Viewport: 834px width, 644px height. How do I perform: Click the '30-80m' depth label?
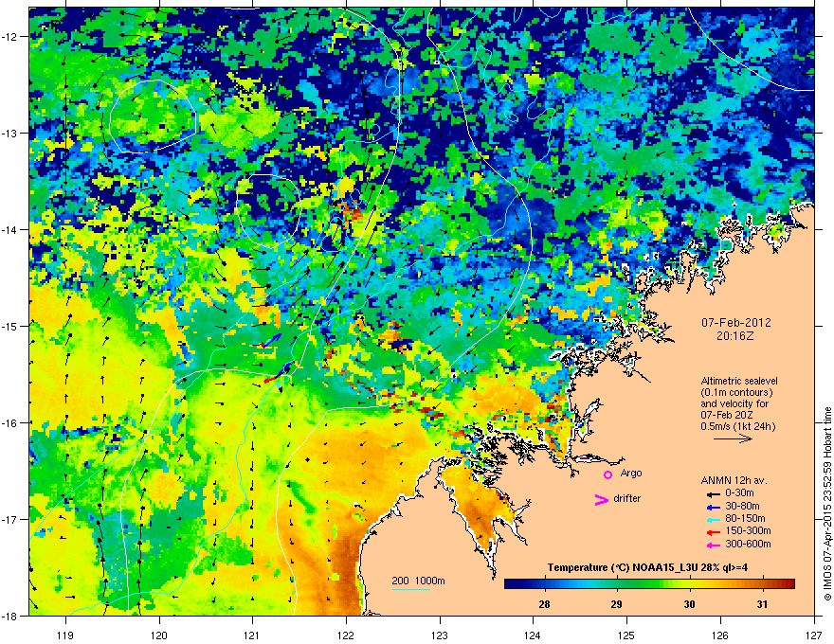click(x=742, y=506)
